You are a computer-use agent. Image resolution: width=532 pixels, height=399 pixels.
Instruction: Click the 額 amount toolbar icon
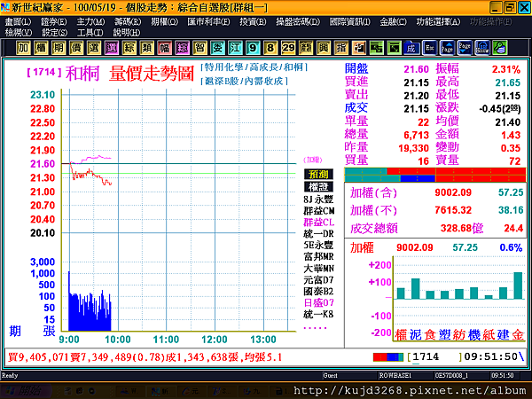pos(306,48)
